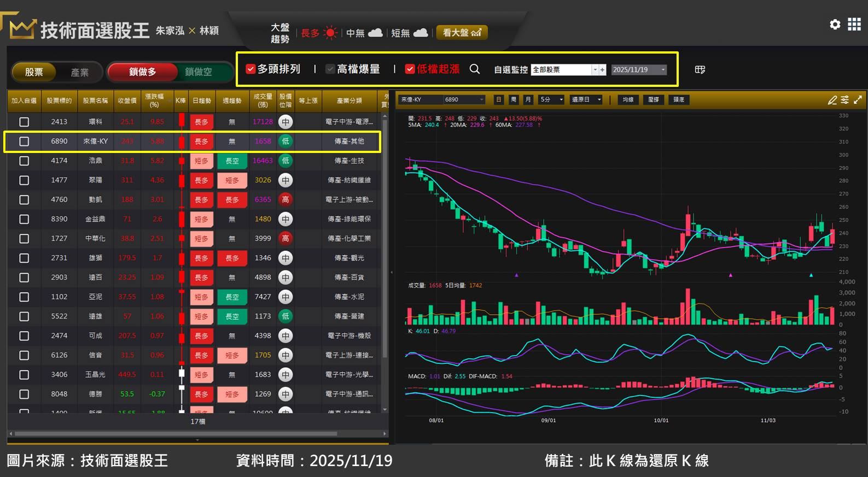Click the 低 price-level badge for 5522
The width and height of the screenshot is (868, 477).
(285, 316)
